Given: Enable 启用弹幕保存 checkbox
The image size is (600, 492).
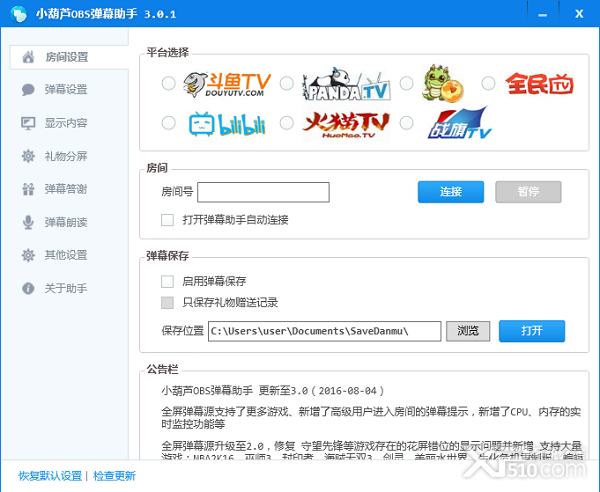Looking at the screenshot, I should pos(167,282).
